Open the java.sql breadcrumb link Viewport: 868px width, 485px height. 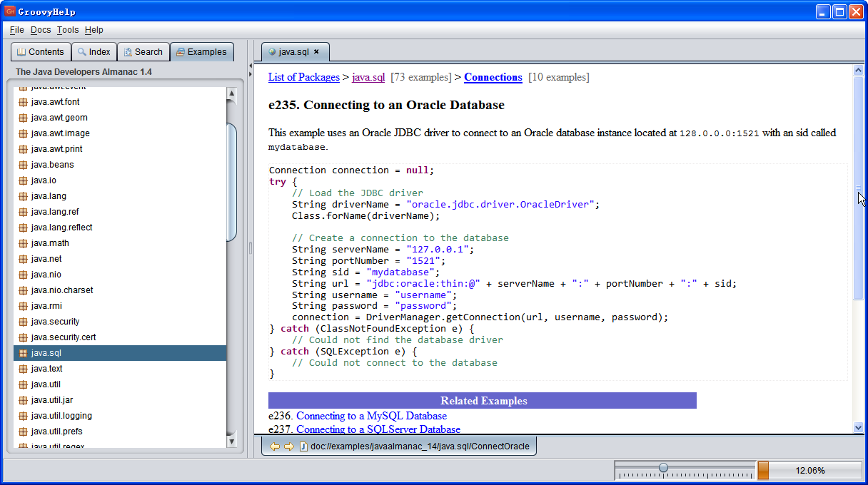(368, 77)
